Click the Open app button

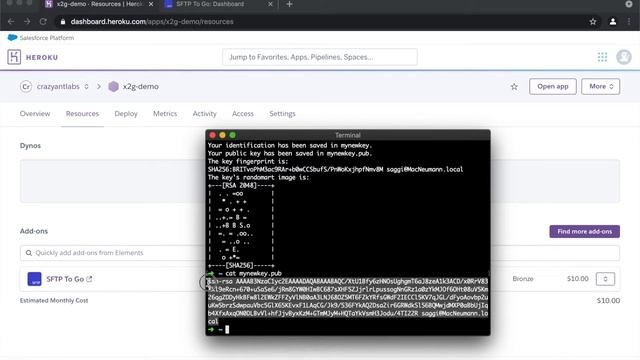553,87
